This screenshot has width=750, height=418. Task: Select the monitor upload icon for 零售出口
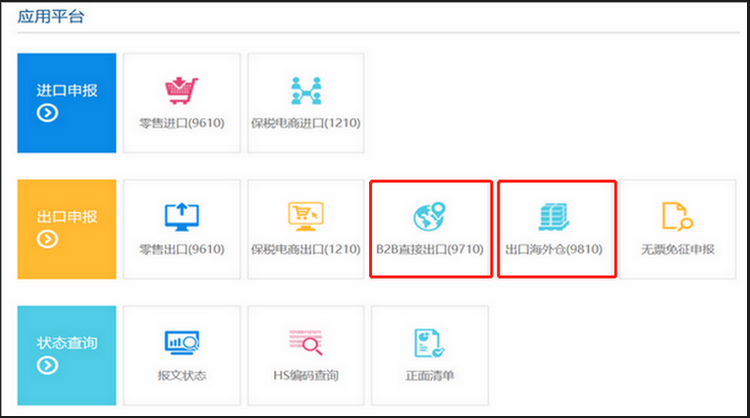coord(181,217)
